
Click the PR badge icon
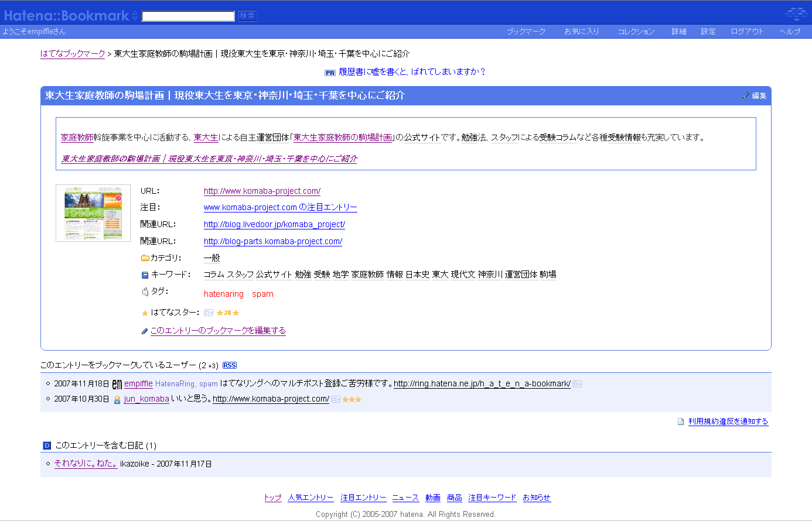(330, 73)
